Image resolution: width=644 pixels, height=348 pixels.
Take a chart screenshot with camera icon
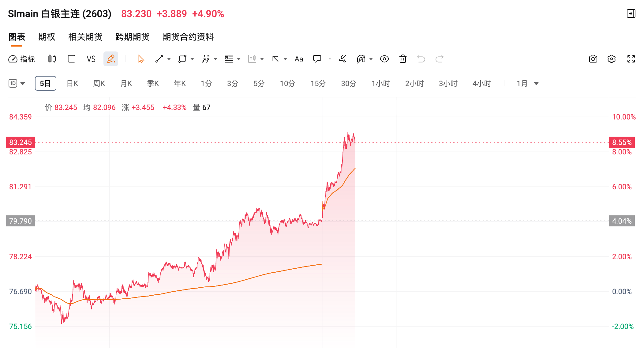click(x=593, y=59)
